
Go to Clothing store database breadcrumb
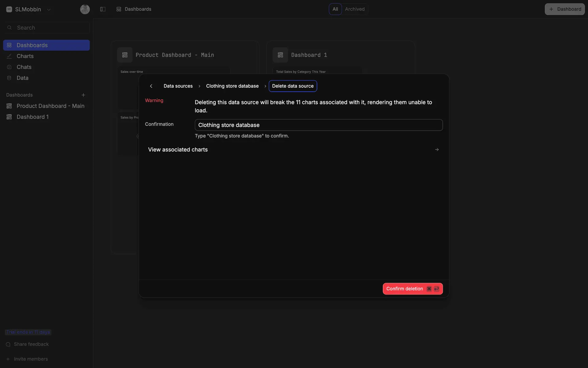[232, 86]
